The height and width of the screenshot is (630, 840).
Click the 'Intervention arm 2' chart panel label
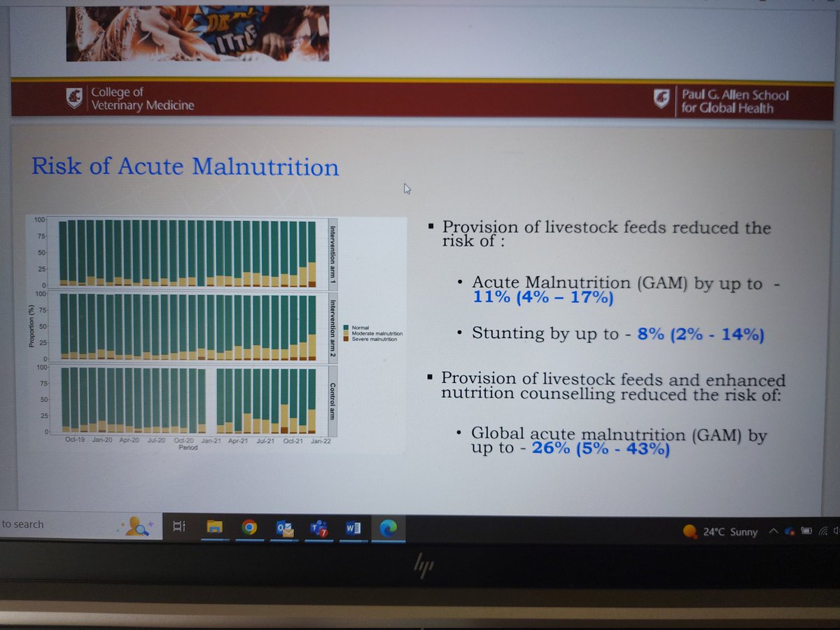(x=332, y=326)
